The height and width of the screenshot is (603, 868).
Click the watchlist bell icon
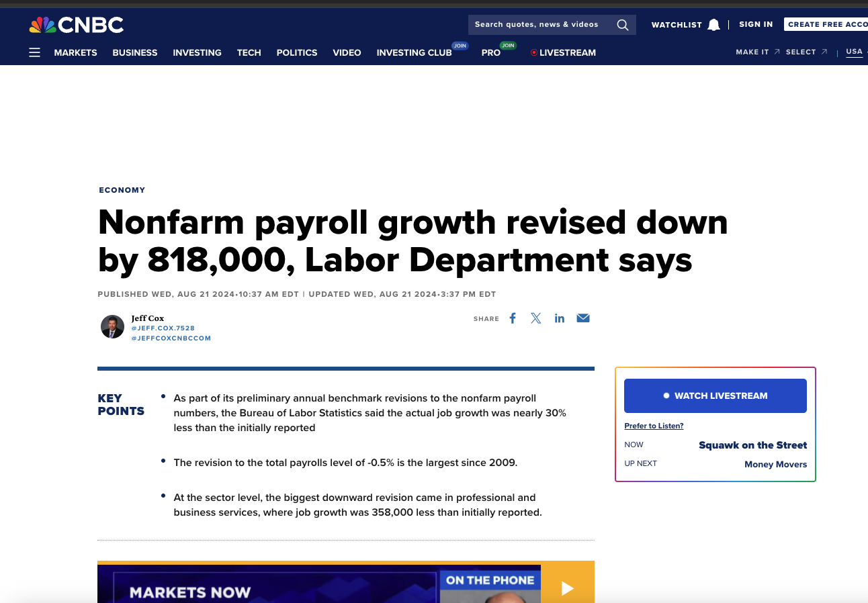(x=713, y=25)
